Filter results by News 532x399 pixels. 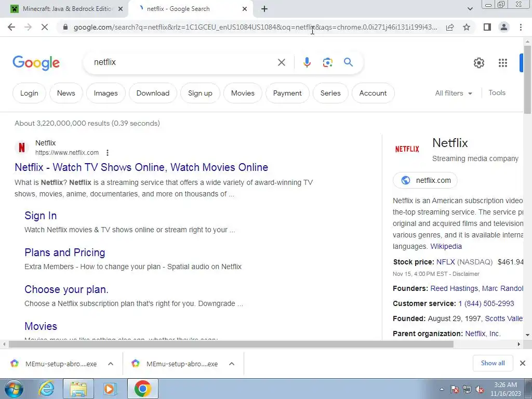pyautogui.click(x=66, y=93)
